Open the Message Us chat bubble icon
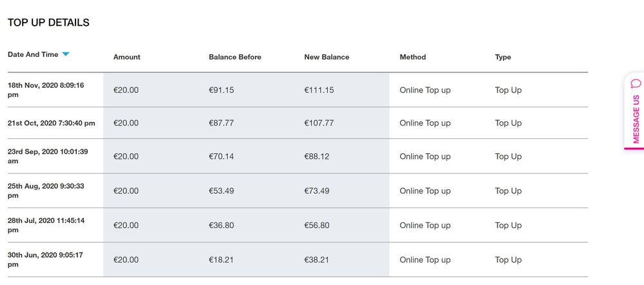The width and height of the screenshot is (644, 285). click(x=636, y=83)
